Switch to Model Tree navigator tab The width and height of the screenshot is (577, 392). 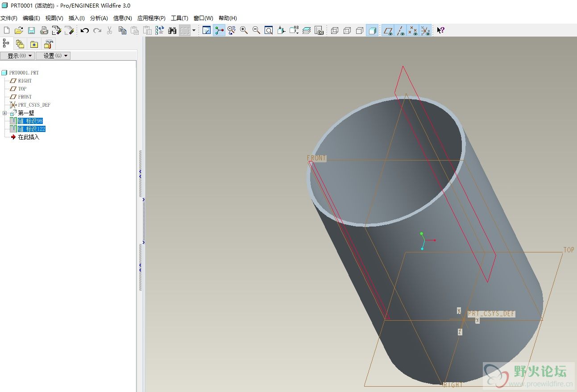(x=6, y=43)
